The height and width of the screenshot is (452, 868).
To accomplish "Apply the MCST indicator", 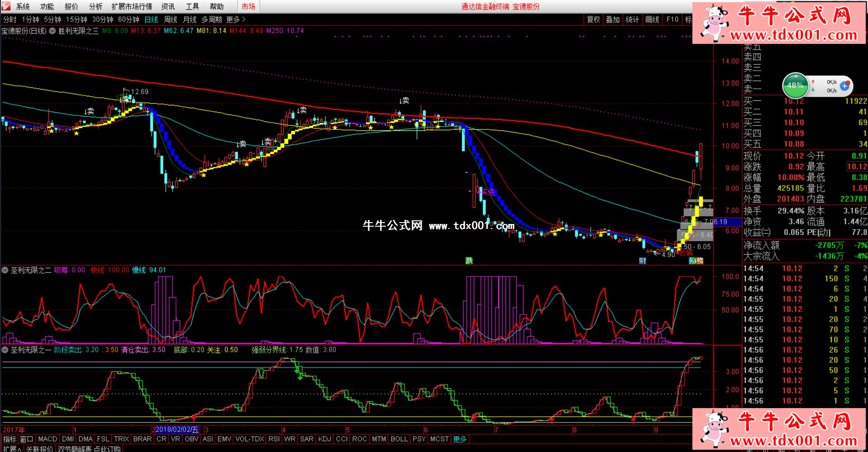I will click(440, 439).
